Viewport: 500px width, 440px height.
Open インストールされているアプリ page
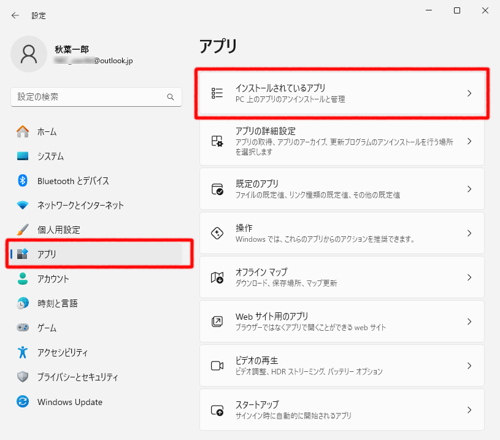(x=342, y=93)
